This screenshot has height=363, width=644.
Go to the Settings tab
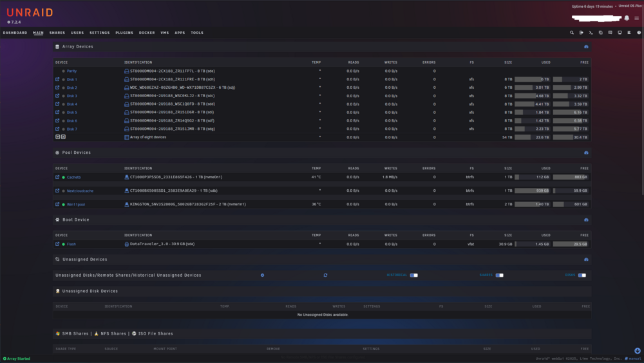tap(100, 33)
